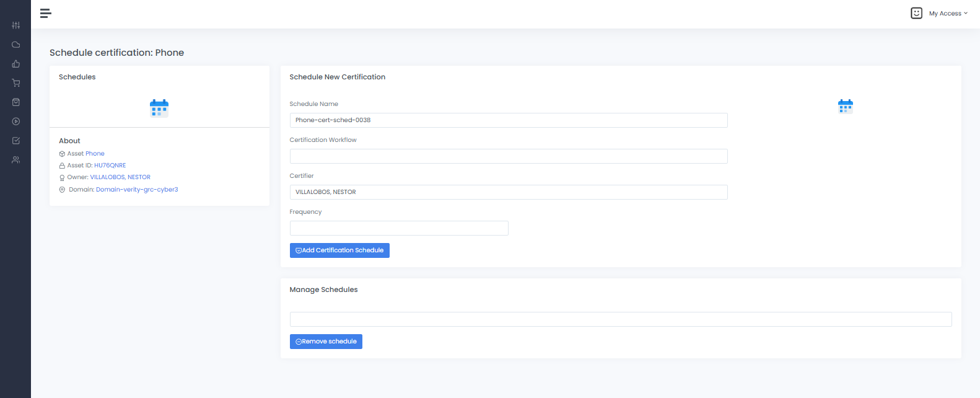
Task: Open the sliders settings sidebar icon
Action: (16, 25)
